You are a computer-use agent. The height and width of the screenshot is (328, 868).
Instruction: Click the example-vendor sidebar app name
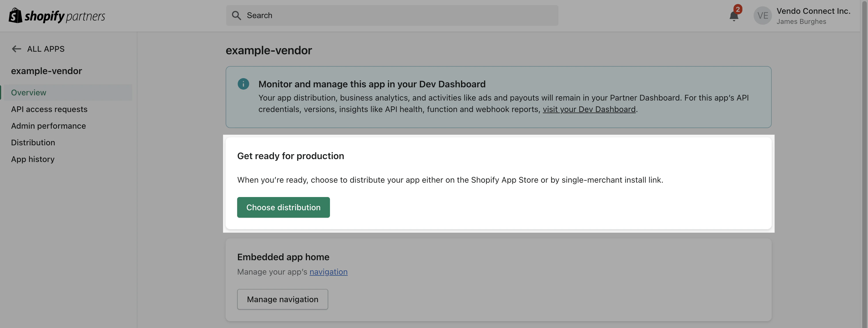click(47, 71)
